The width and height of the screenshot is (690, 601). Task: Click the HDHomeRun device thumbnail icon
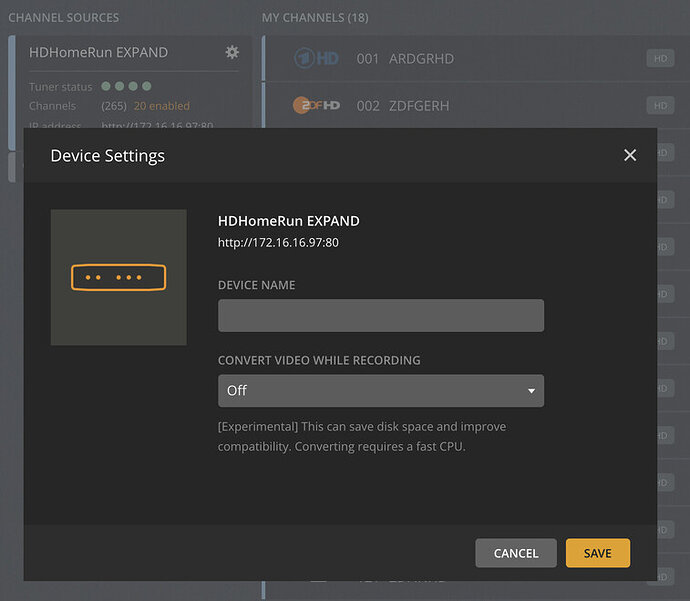[118, 277]
